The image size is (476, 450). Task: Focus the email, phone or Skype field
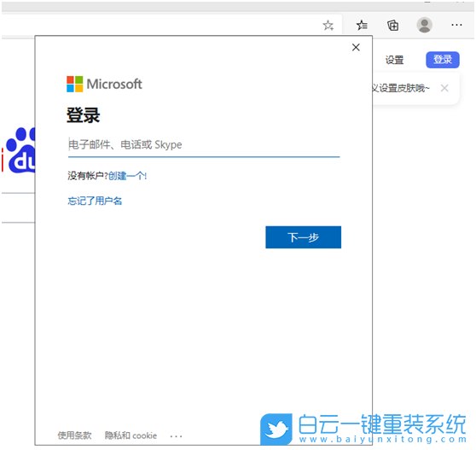click(204, 145)
